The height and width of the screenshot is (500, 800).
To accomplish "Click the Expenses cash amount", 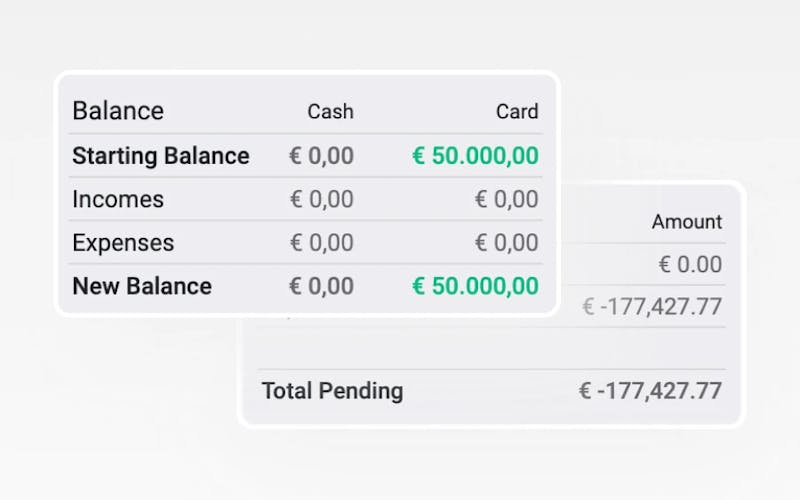I will 321,243.
